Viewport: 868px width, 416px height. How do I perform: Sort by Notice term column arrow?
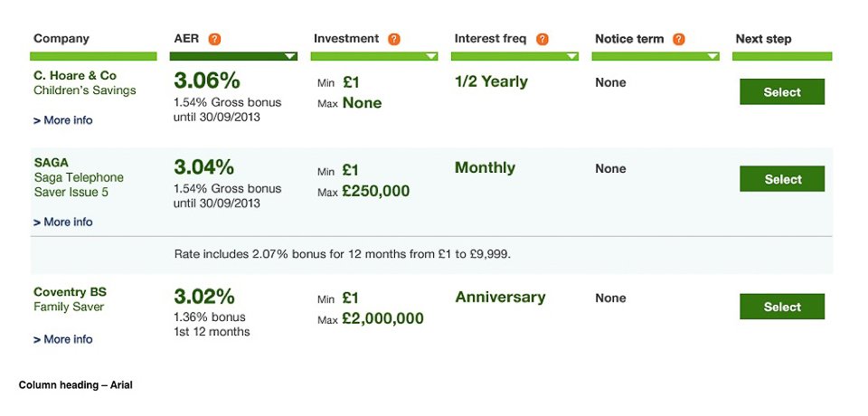pos(712,56)
